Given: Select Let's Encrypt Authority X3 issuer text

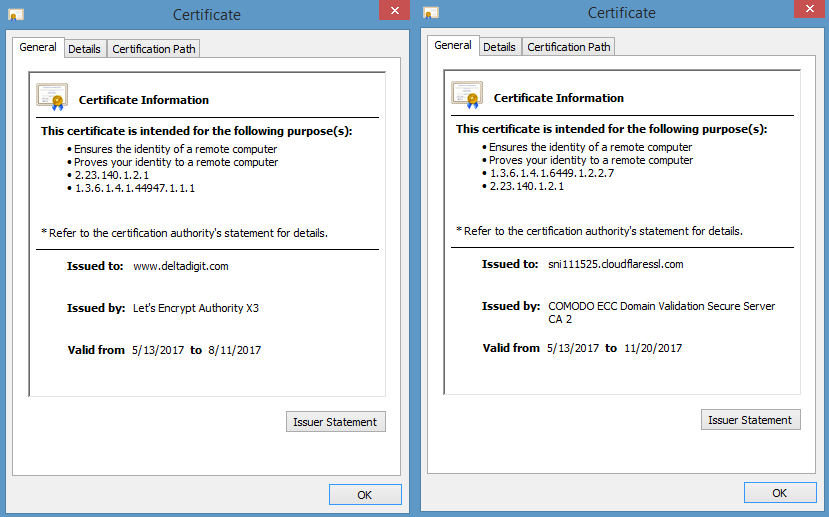Looking at the screenshot, I should [196, 308].
